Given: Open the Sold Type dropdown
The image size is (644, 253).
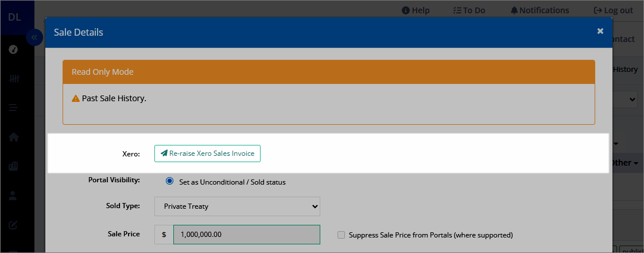Looking at the screenshot, I should [x=237, y=206].
